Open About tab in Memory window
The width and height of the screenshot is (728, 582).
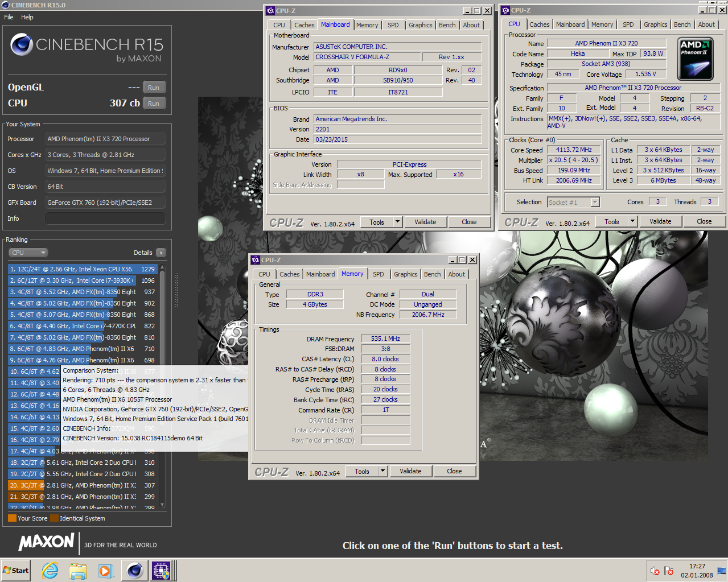(456, 274)
